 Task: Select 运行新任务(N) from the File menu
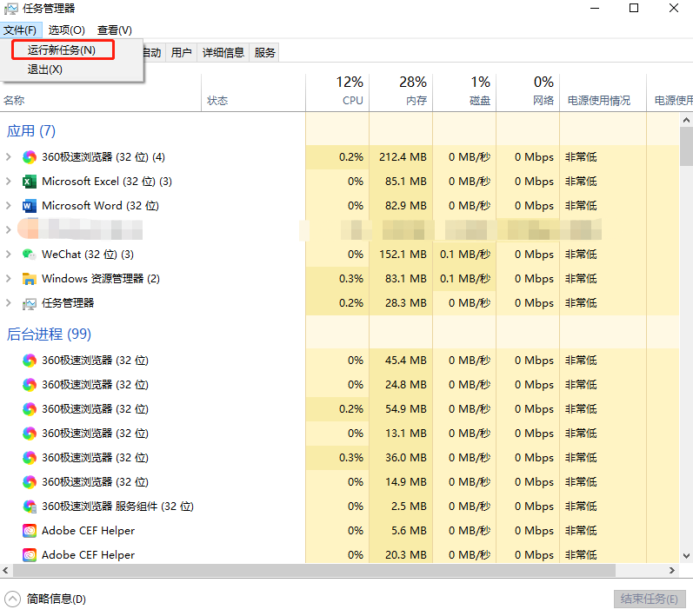pyautogui.click(x=61, y=50)
